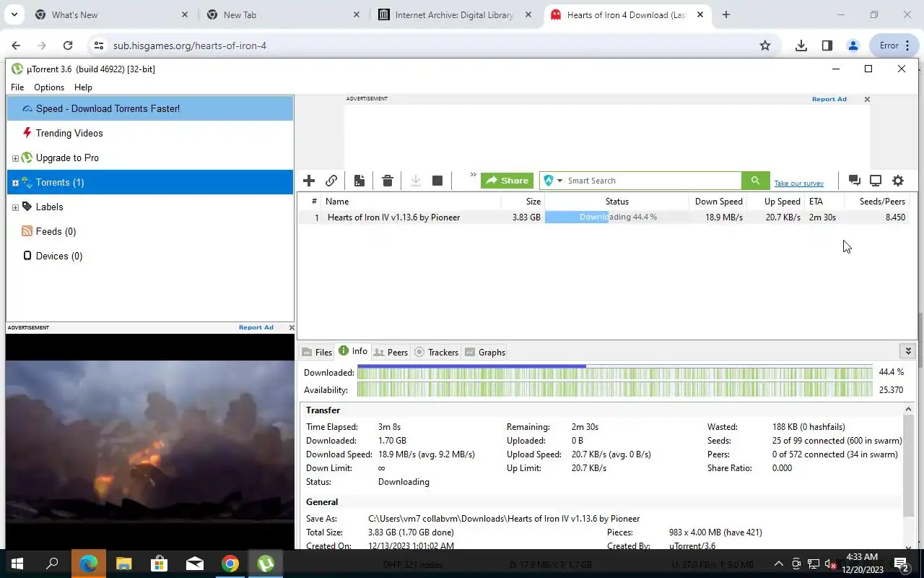The height and width of the screenshot is (578, 924).
Task: Click the Remote monitor toolbar icon
Action: click(x=876, y=181)
